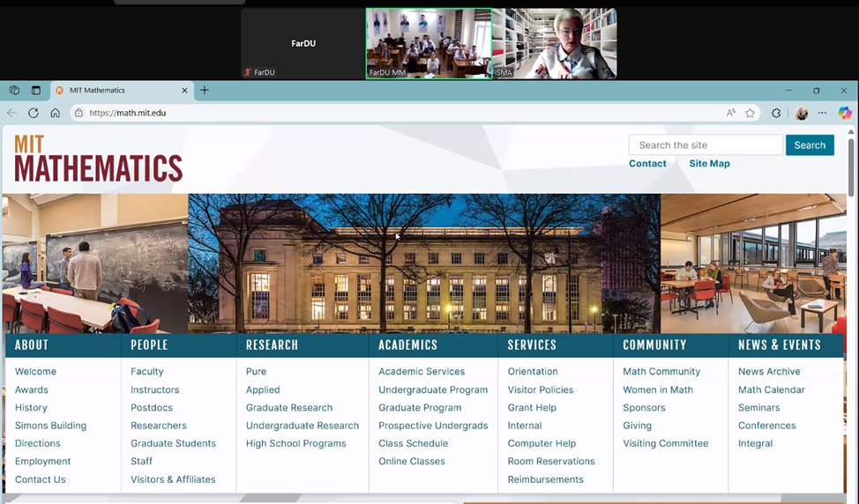
Task: Open the Copilot icon in toolbar
Action: coord(845,113)
